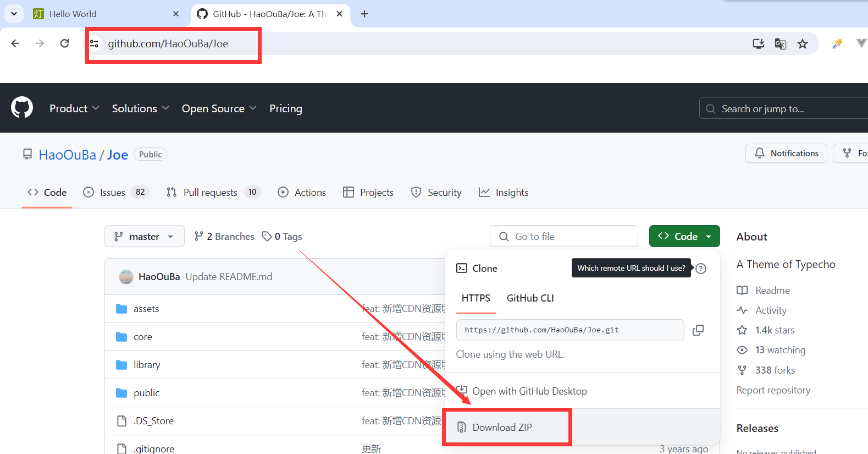Open the translate page icon
Screen dimensions: 868x454
[x=780, y=43]
